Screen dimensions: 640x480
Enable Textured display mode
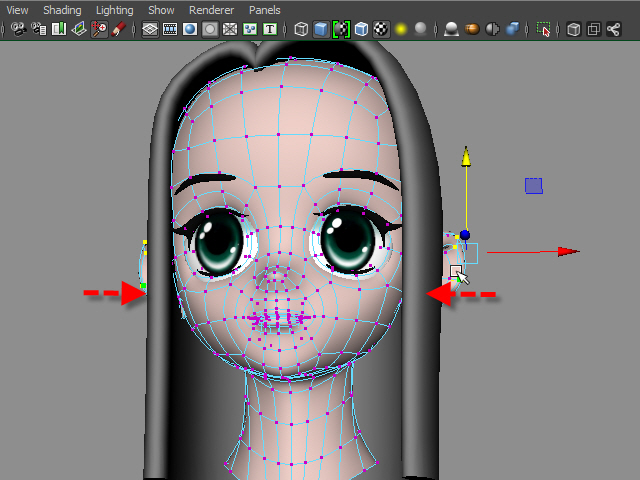coord(381,30)
